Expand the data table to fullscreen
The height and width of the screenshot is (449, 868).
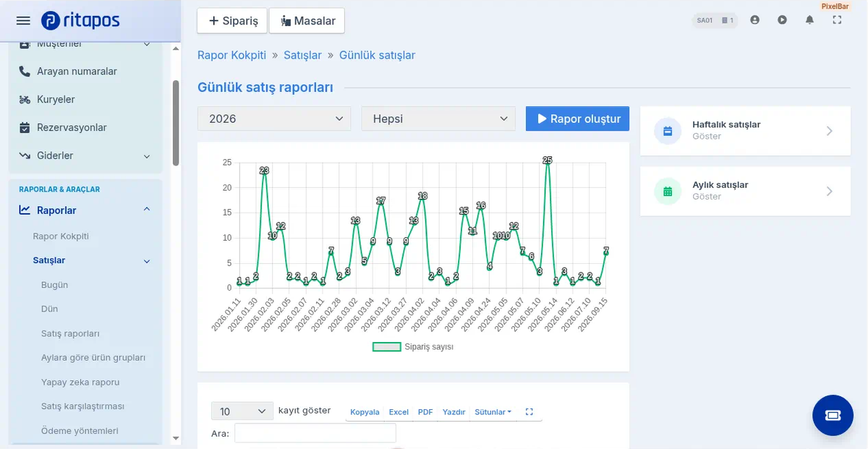coord(529,412)
